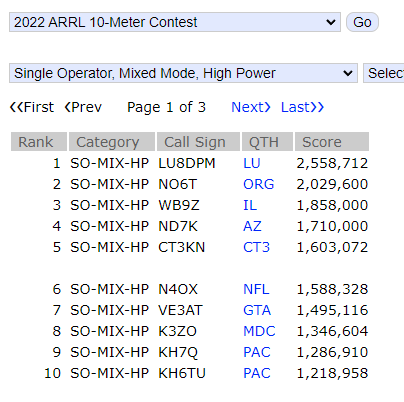Viewport: 404px width, 402px height.
Task: Open the NFL QTH link
Action: [x=256, y=289]
